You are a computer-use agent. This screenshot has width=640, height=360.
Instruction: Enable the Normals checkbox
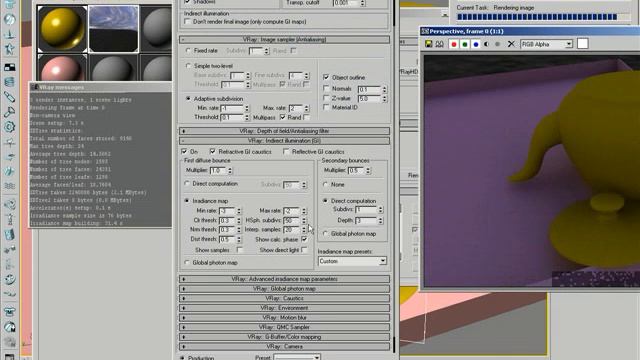(x=326, y=88)
